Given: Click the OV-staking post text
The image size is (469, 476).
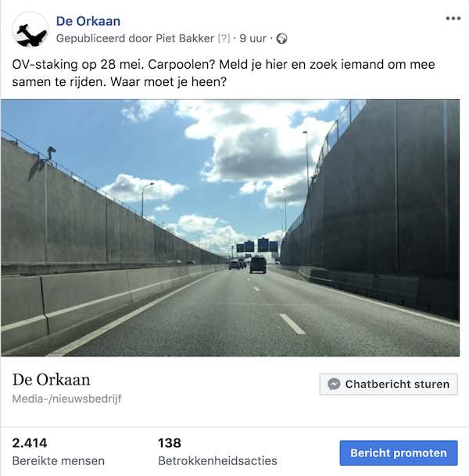Looking at the screenshot, I should tap(224, 73).
